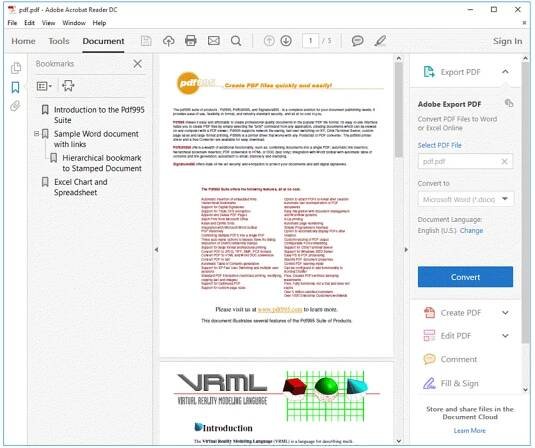Open Excel Chart and Spreadsheet bookmark
Image resolution: width=535 pixels, height=448 pixels.
tap(81, 187)
